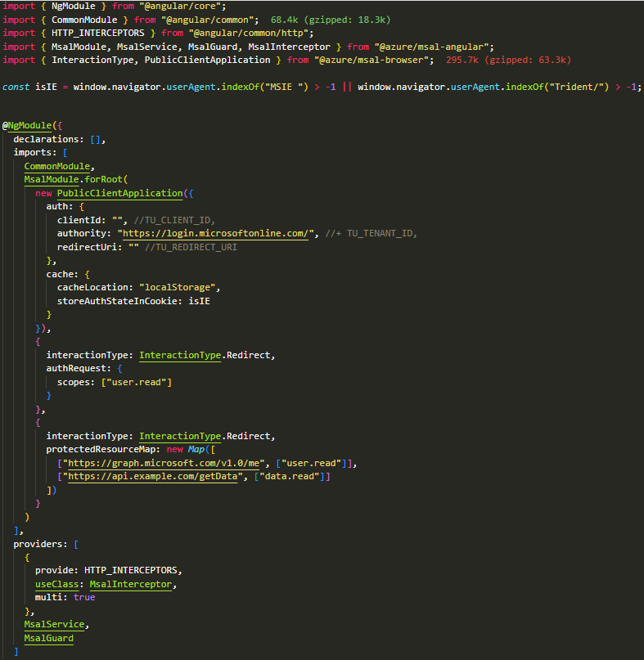Click the "68.4k (gzipped: 18.3k)" import size note

pyautogui.click(x=331, y=20)
